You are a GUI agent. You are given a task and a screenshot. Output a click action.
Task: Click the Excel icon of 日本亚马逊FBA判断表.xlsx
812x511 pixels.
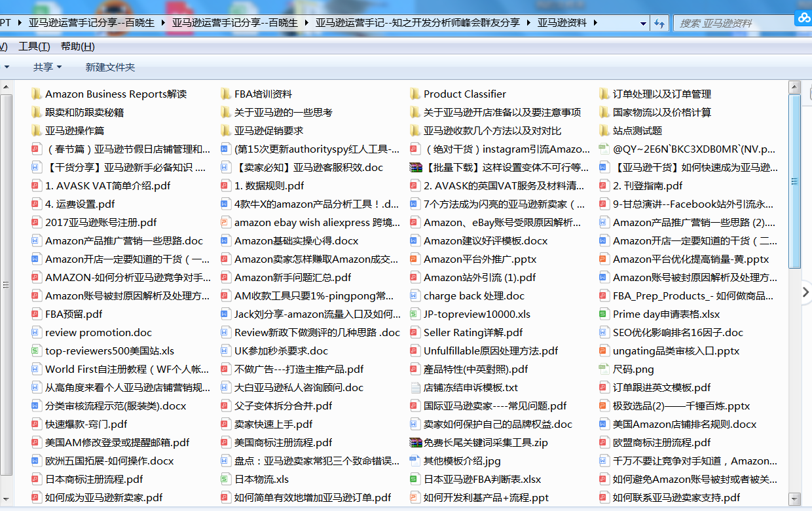[415, 479]
